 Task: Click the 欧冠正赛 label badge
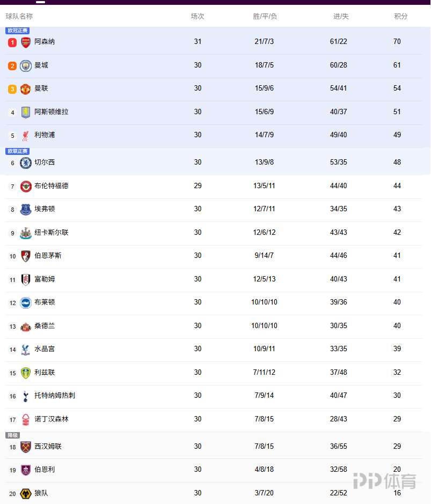[x=18, y=31]
